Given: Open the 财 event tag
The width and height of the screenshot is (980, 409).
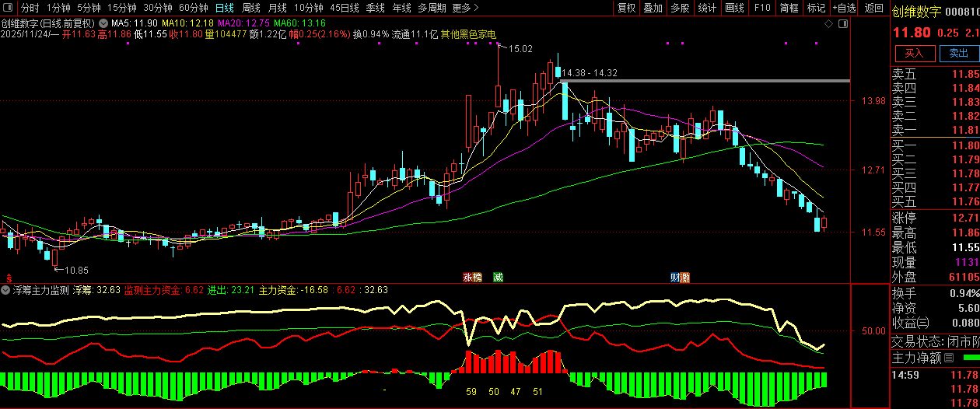Looking at the screenshot, I should pos(675,278).
